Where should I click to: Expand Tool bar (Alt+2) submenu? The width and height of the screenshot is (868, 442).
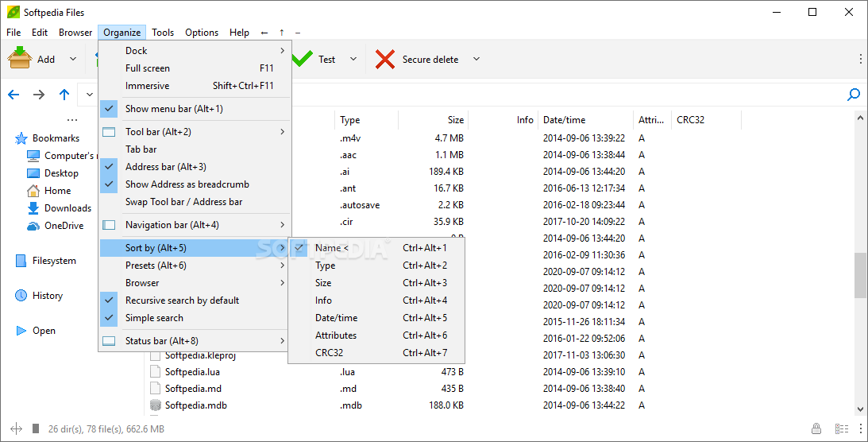click(x=195, y=132)
